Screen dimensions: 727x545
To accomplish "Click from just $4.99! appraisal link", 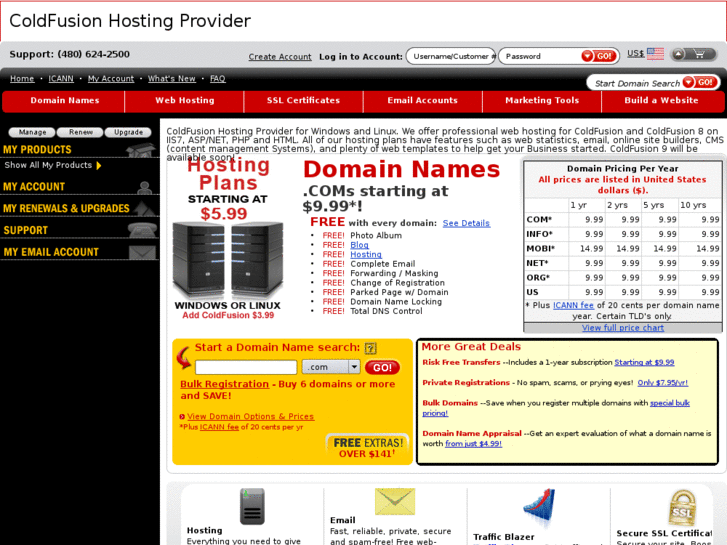I will point(473,444).
